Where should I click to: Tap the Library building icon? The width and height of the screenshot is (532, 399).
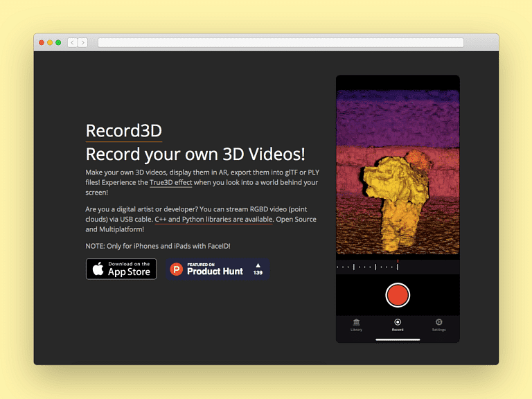(356, 322)
